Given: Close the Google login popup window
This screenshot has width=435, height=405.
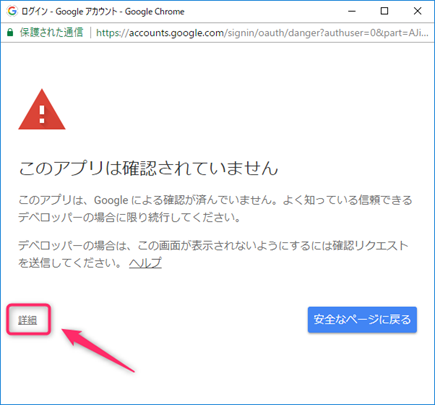Looking at the screenshot, I should [417, 11].
